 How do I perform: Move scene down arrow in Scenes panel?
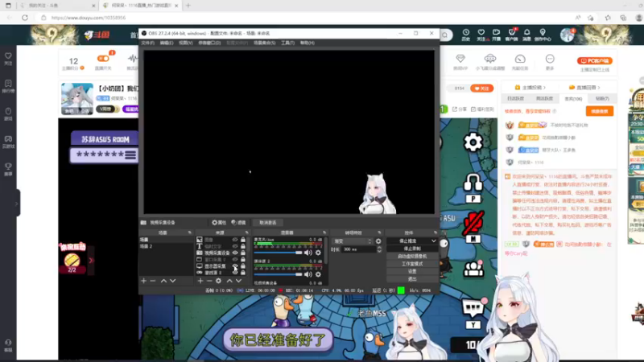172,281
